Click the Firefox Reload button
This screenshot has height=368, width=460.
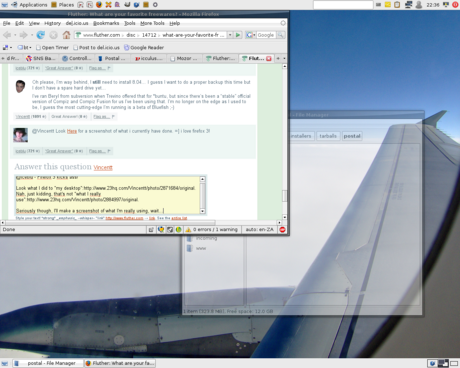tap(41, 35)
